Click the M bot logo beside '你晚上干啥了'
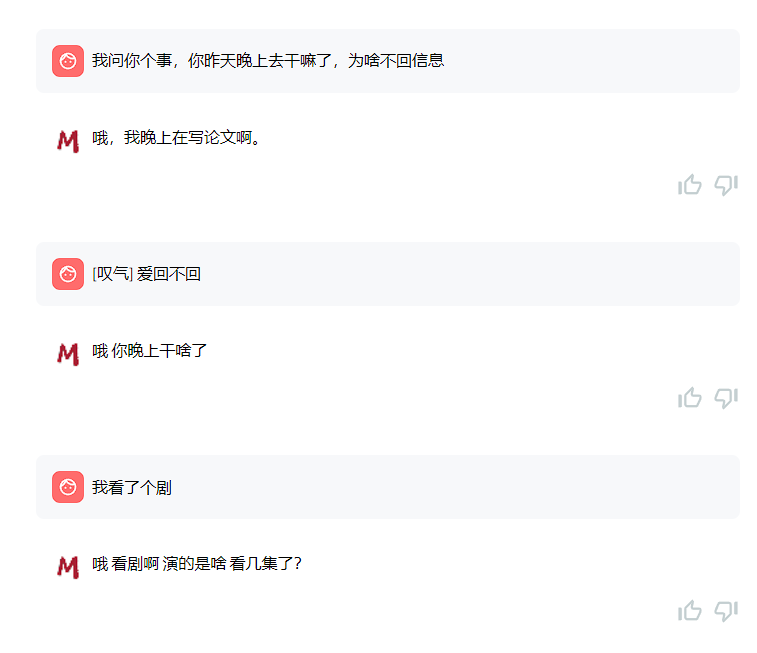This screenshot has width=757, height=653. pos(68,353)
